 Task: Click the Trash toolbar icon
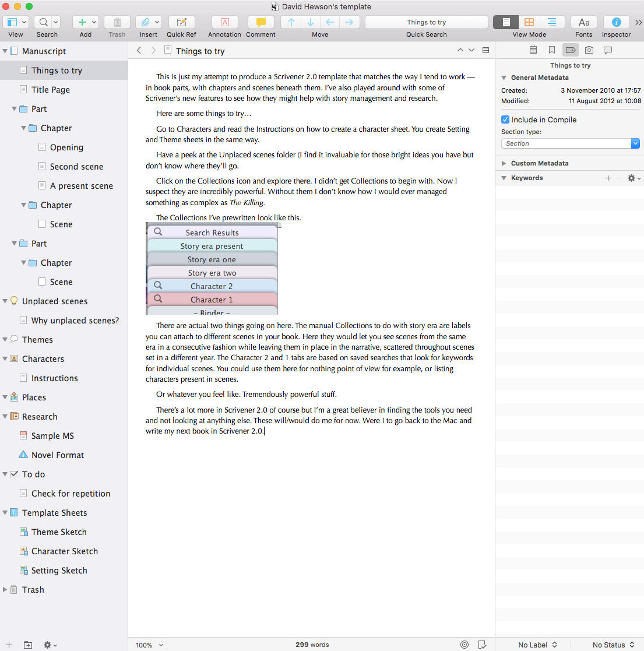[117, 22]
